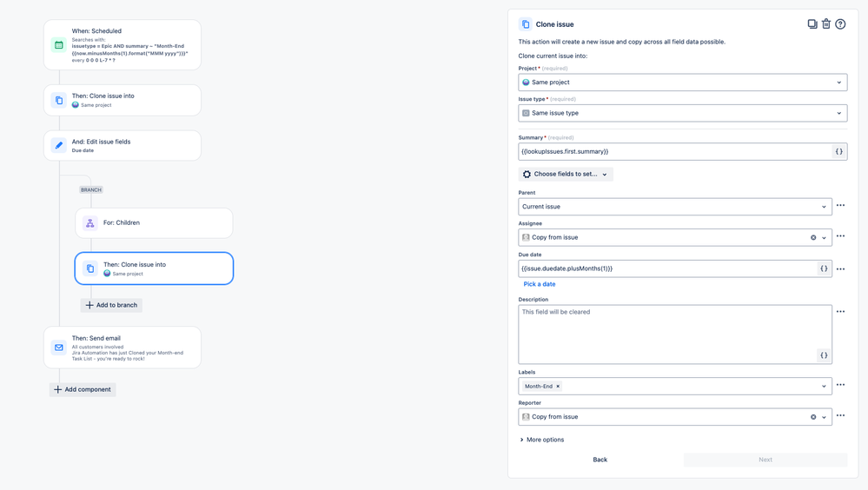This screenshot has height=490, width=868.
Task: Open the Project Same project dropdown
Action: point(683,83)
